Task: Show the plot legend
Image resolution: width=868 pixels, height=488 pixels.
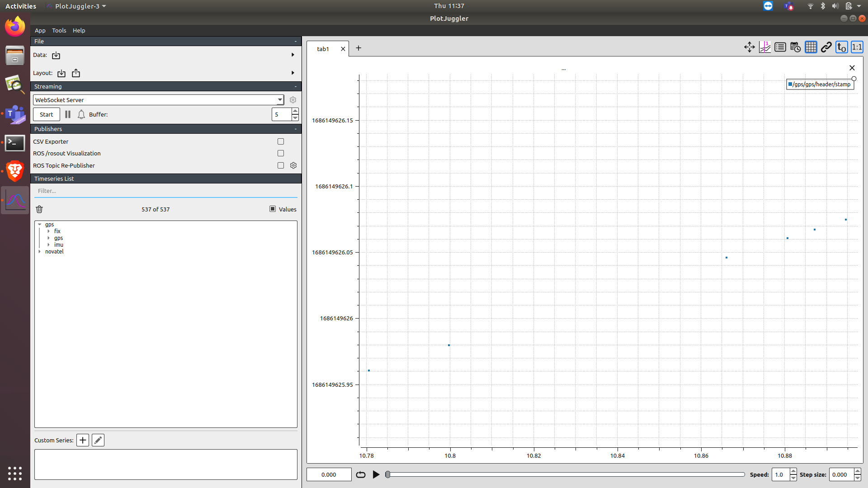Action: click(780, 47)
